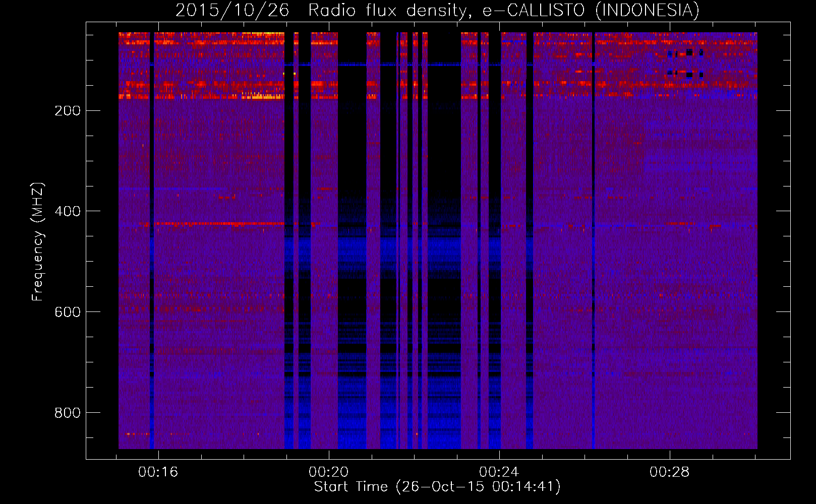
Task: Click the 00:24 time tick label
Action: click(x=499, y=472)
